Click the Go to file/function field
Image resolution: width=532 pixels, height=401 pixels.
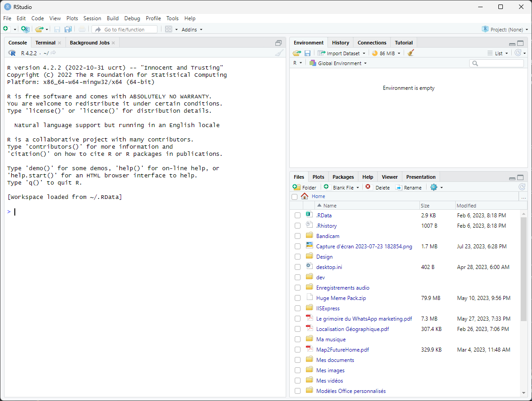point(125,30)
